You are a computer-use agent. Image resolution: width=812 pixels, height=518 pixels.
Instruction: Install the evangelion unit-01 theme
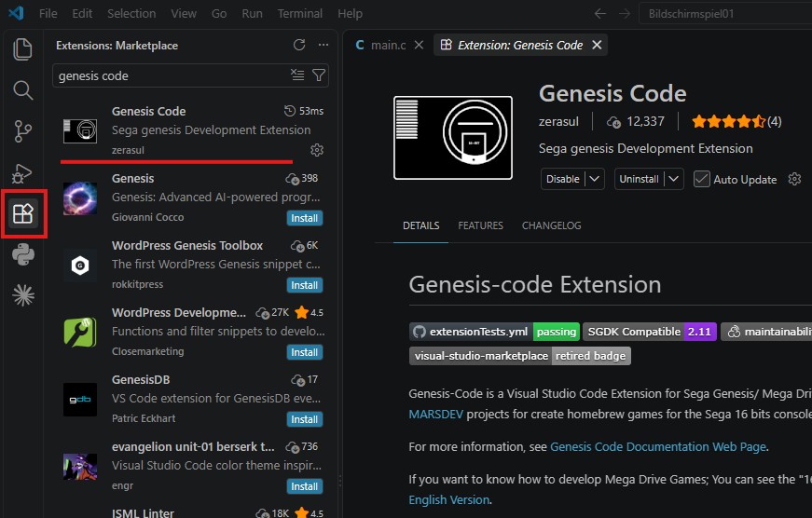[x=305, y=486]
